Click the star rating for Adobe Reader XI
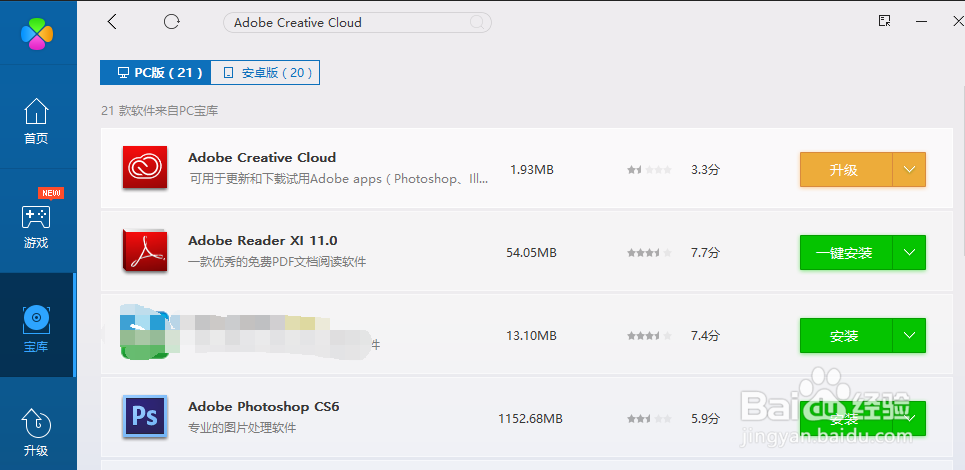This screenshot has width=965, height=470. coord(649,253)
